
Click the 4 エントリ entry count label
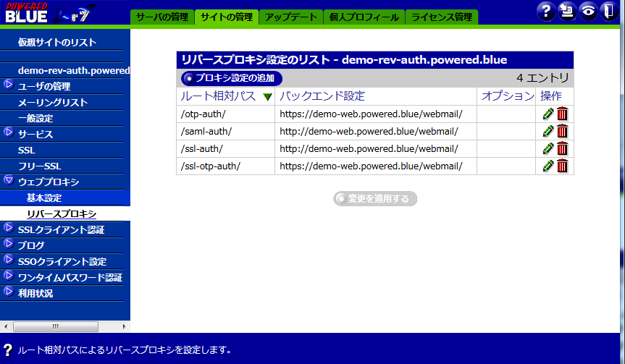[x=542, y=77]
